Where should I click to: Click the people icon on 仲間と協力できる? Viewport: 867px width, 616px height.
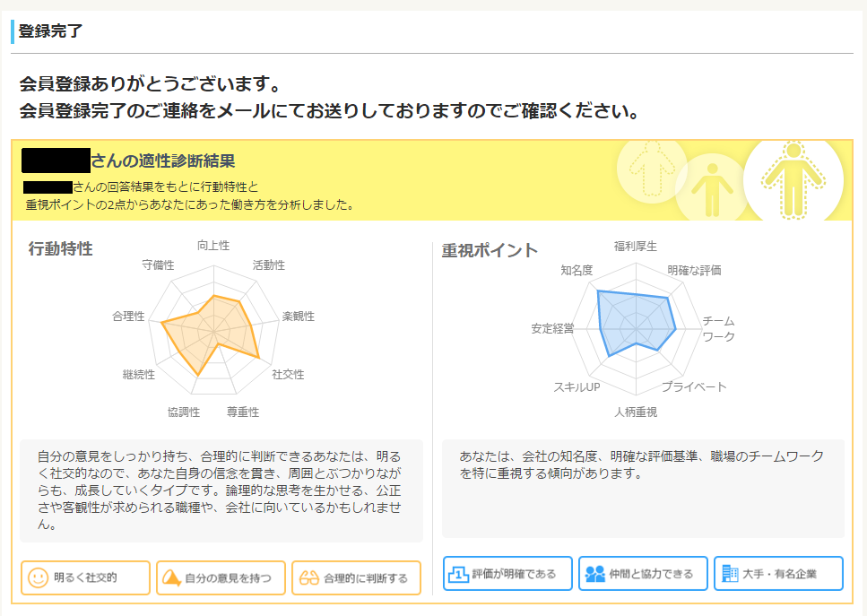click(x=595, y=574)
